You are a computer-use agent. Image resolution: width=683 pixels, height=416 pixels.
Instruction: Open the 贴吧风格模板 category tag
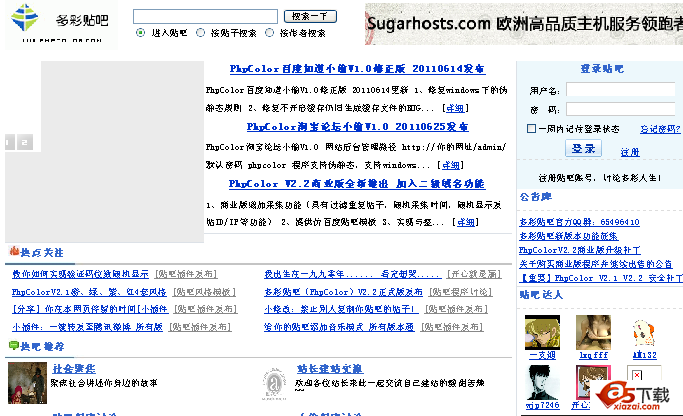[x=204, y=292]
